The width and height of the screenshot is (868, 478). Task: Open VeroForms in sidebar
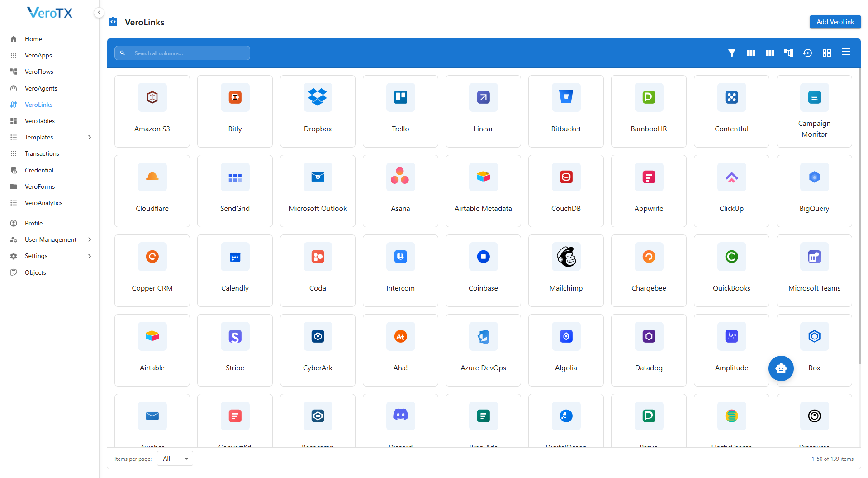[x=50, y=186]
